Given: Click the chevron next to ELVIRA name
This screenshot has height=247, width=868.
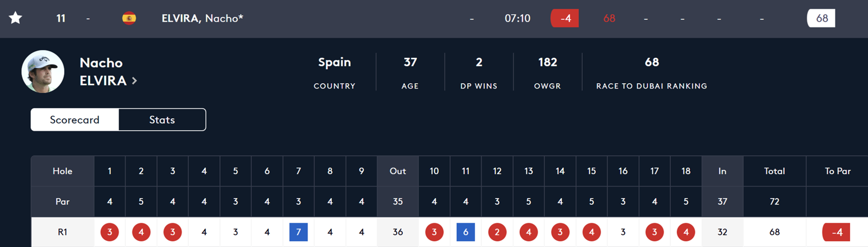Looking at the screenshot, I should click(x=135, y=81).
